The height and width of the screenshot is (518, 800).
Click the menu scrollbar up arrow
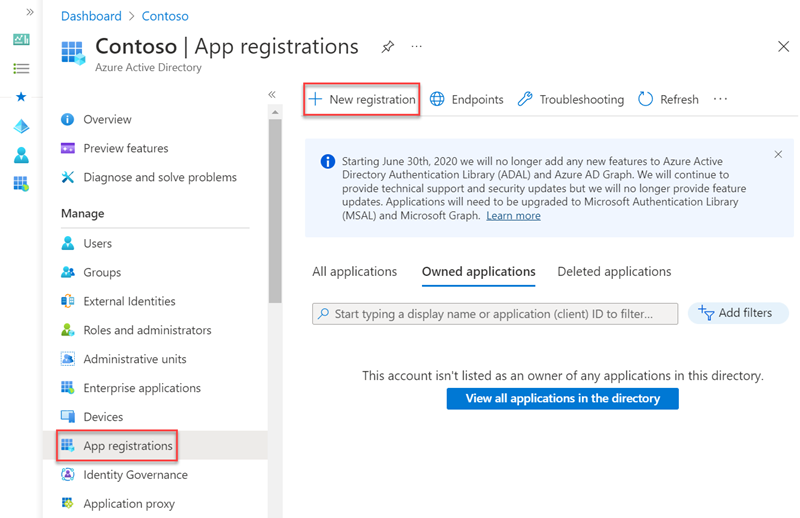[x=275, y=112]
